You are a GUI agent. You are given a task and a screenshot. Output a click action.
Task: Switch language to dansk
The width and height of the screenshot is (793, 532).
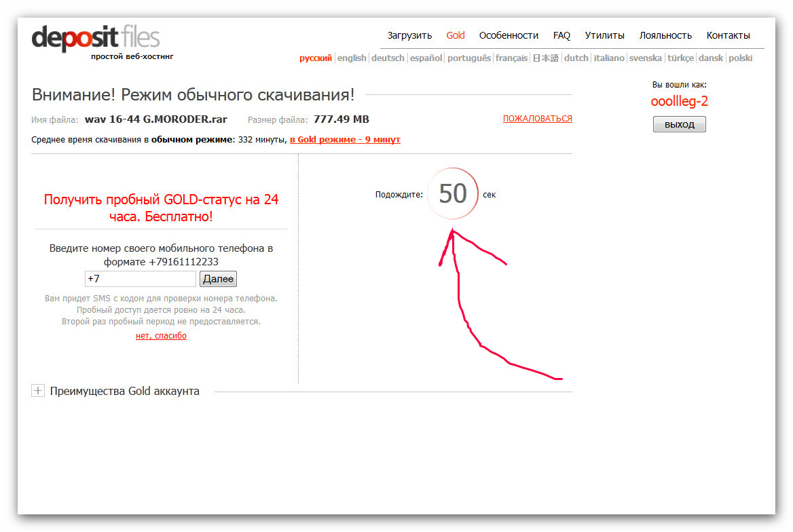click(711, 58)
